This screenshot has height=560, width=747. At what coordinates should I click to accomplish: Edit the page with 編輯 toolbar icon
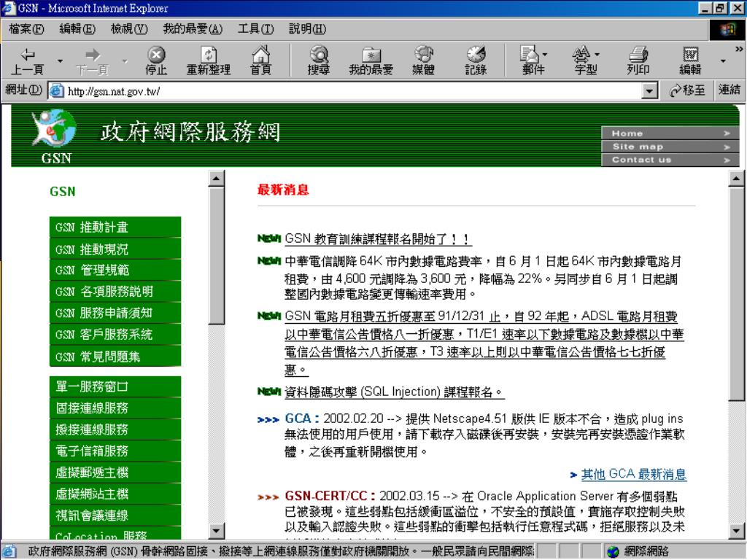click(690, 54)
